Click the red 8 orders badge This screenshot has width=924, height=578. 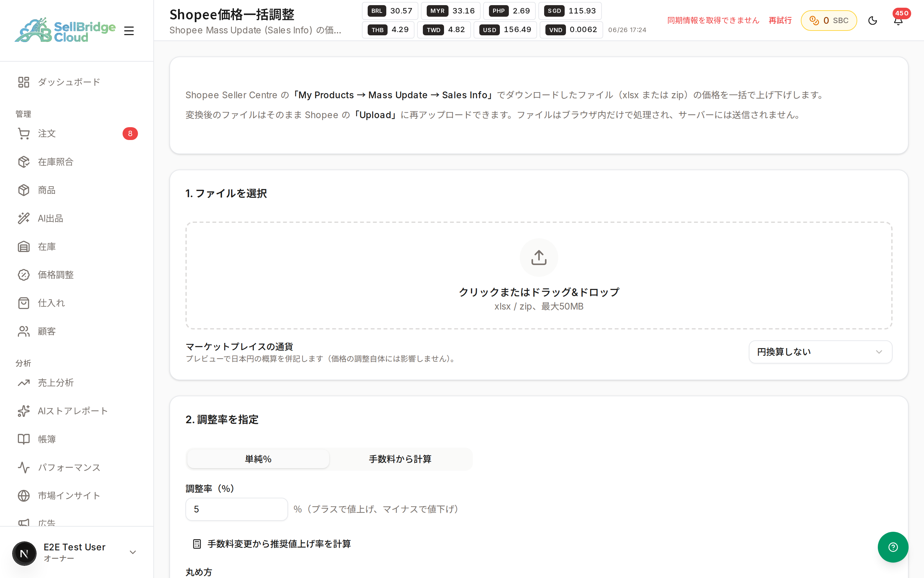pyautogui.click(x=130, y=133)
